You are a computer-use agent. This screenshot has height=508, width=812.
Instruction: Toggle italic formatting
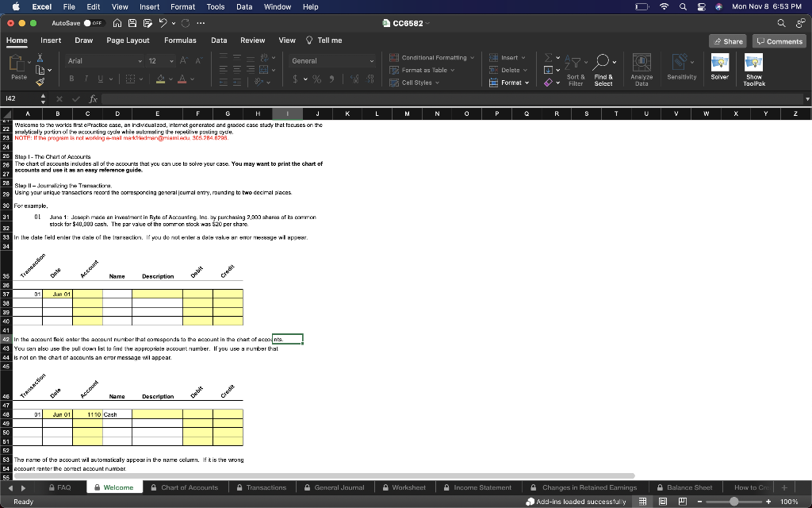[86, 79]
